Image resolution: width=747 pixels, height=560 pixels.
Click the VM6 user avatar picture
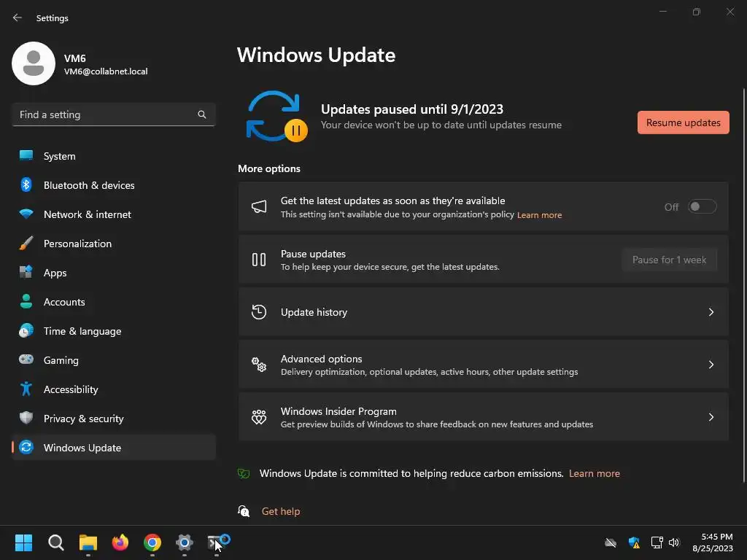[34, 63]
